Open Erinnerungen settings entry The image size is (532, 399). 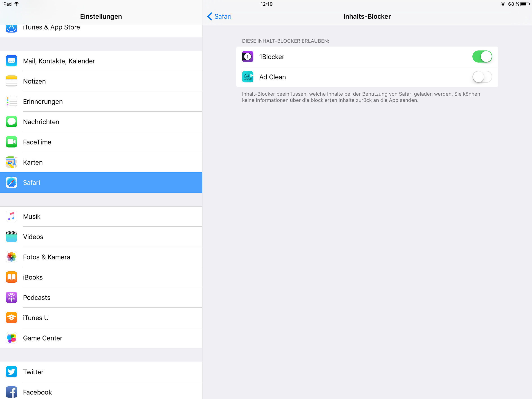click(x=43, y=101)
